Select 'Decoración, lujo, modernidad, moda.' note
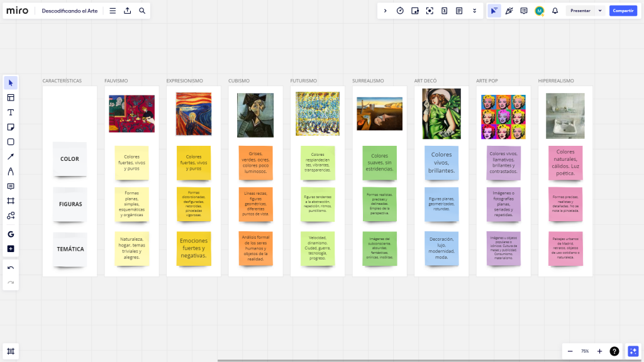 pos(441,248)
